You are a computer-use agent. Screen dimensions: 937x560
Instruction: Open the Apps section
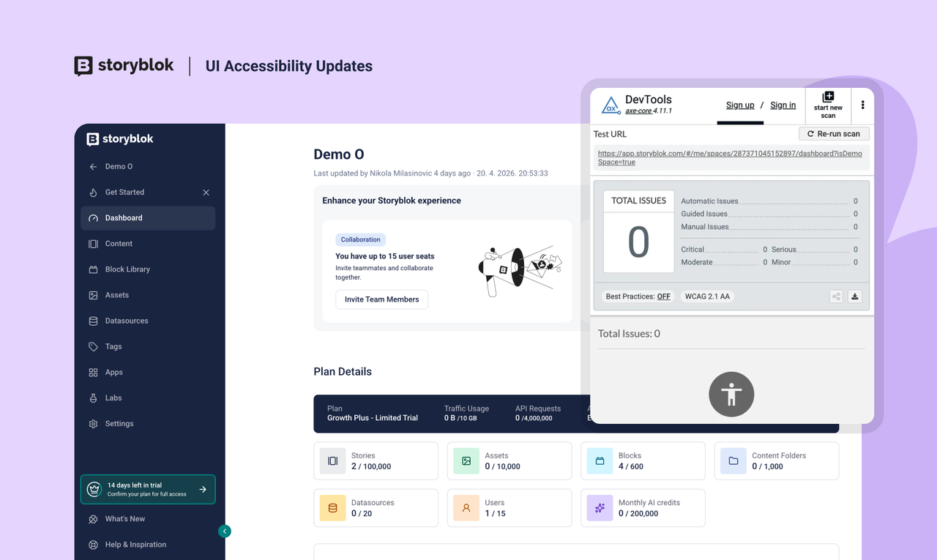click(114, 372)
